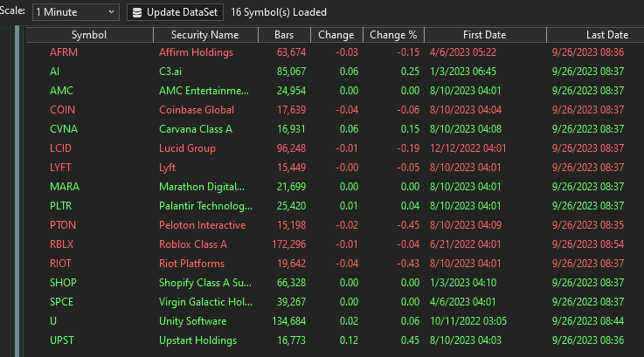Viewport: 644px width, 357px height.
Task: Sort by the Change % column header
Action: pos(393,35)
